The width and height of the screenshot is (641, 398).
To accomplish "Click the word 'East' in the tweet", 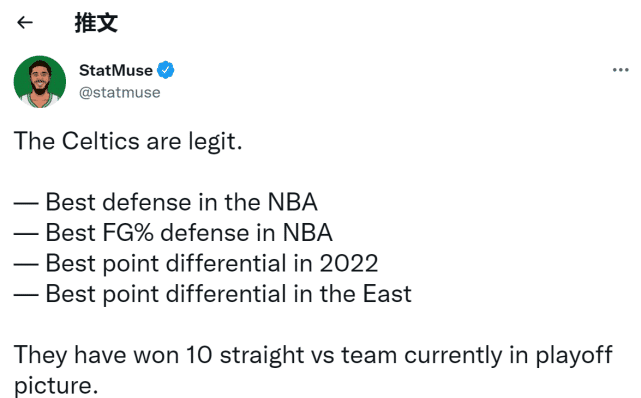I will (387, 294).
